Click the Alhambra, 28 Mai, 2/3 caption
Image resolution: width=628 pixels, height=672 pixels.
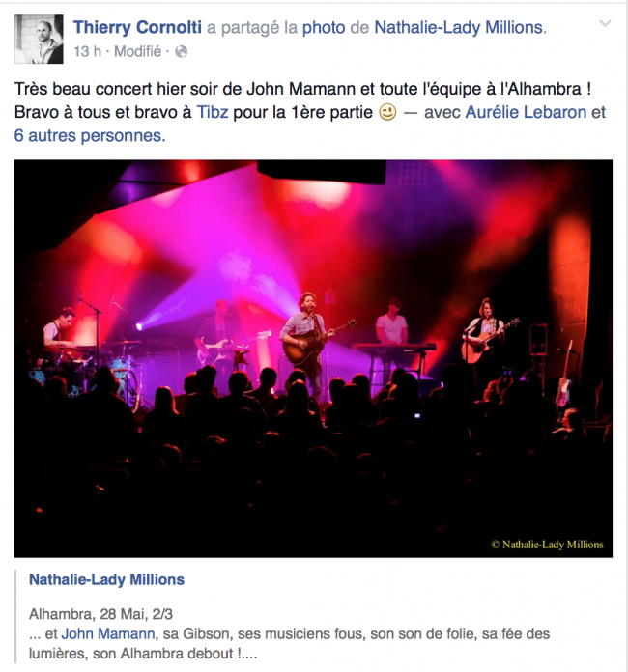pyautogui.click(x=100, y=614)
